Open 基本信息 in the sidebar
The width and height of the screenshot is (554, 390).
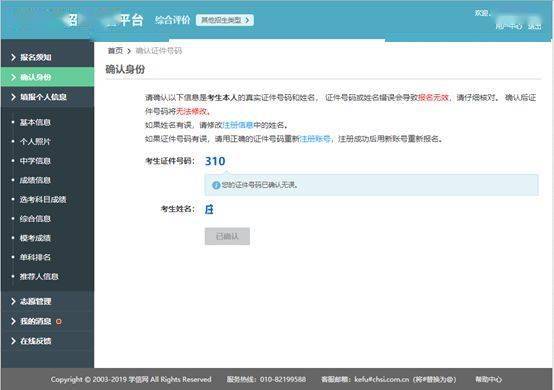35,122
